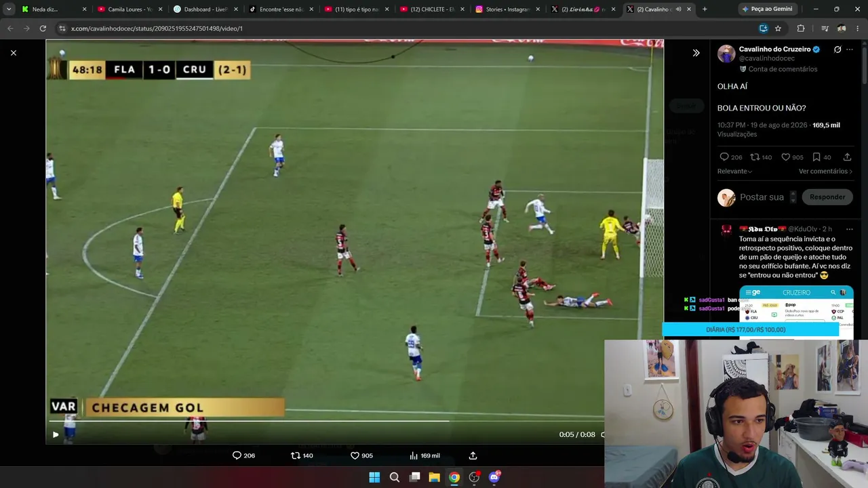
Task: Bookmark this page with the star
Action: (778, 28)
